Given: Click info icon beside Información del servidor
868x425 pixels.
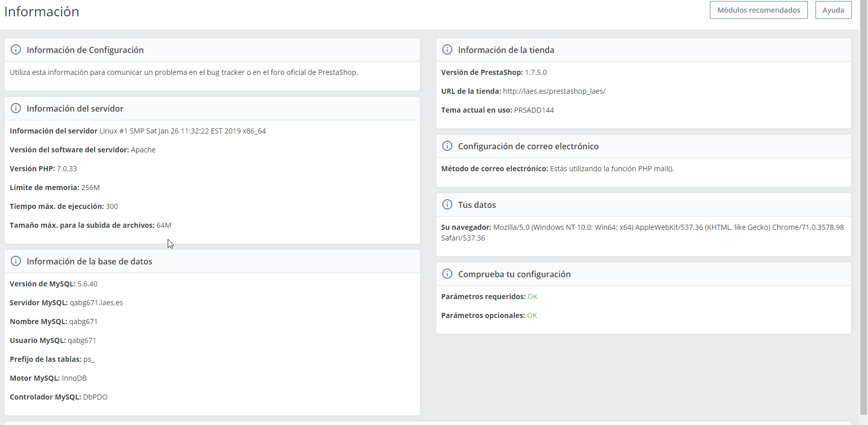Looking at the screenshot, I should click(16, 108).
